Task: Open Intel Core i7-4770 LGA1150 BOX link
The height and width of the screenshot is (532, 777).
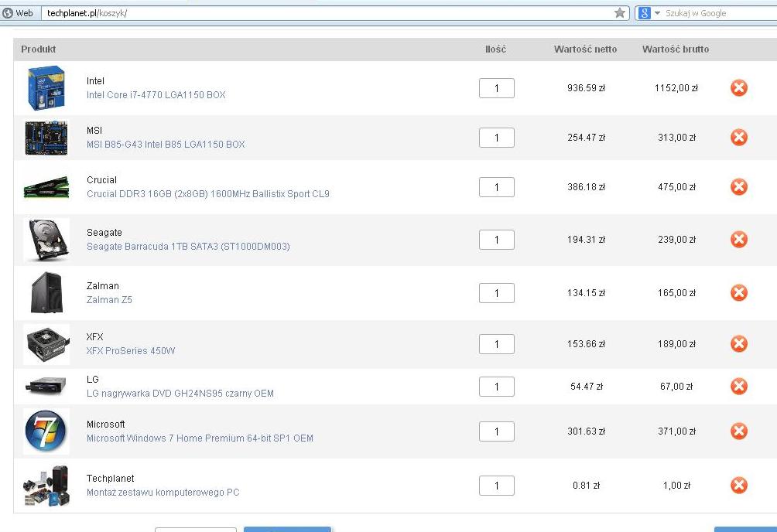Action: pyautogui.click(x=156, y=95)
